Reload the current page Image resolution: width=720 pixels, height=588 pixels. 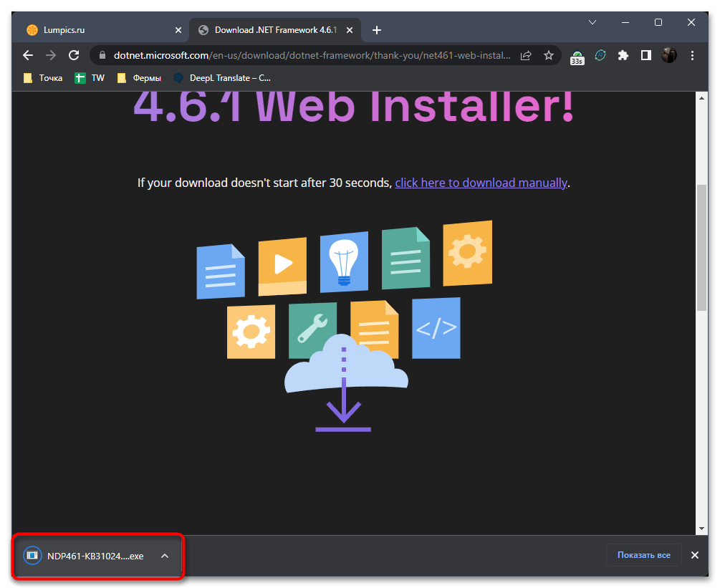[74, 56]
